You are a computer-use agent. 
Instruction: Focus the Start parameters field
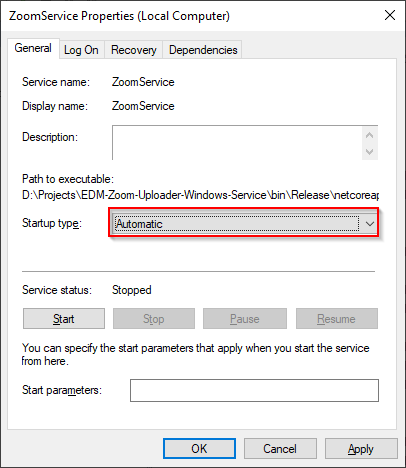254,390
